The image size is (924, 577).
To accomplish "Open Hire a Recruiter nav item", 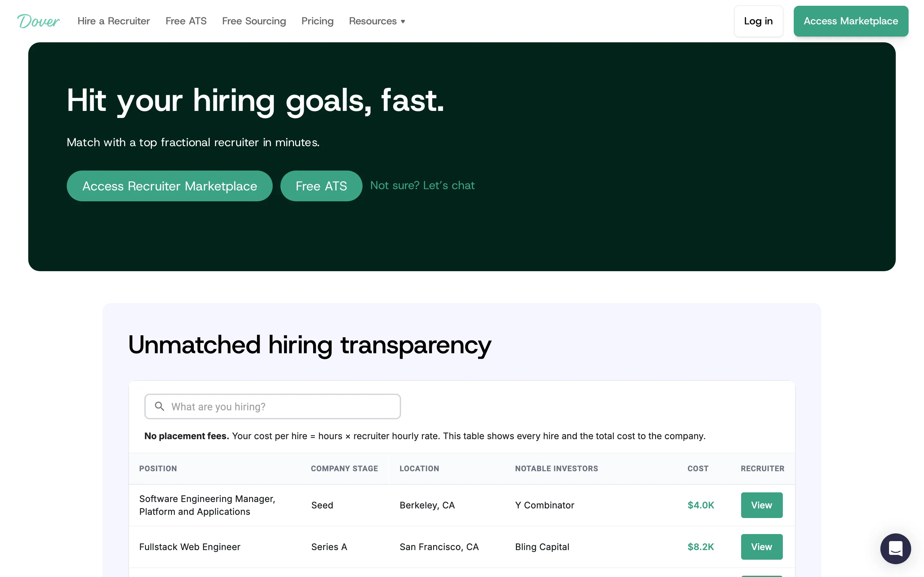I will tap(113, 21).
